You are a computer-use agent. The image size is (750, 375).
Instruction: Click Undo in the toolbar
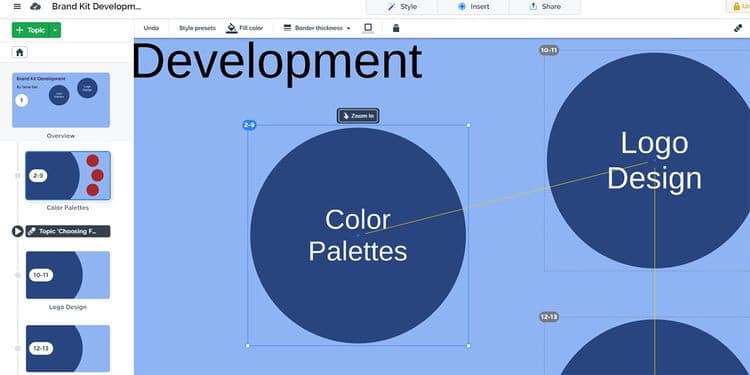pyautogui.click(x=151, y=28)
